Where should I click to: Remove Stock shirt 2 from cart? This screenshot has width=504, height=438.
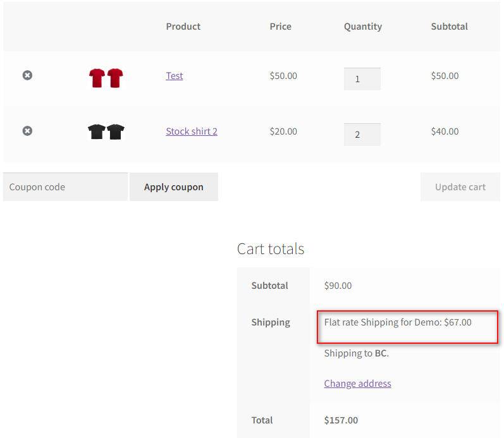tap(27, 131)
